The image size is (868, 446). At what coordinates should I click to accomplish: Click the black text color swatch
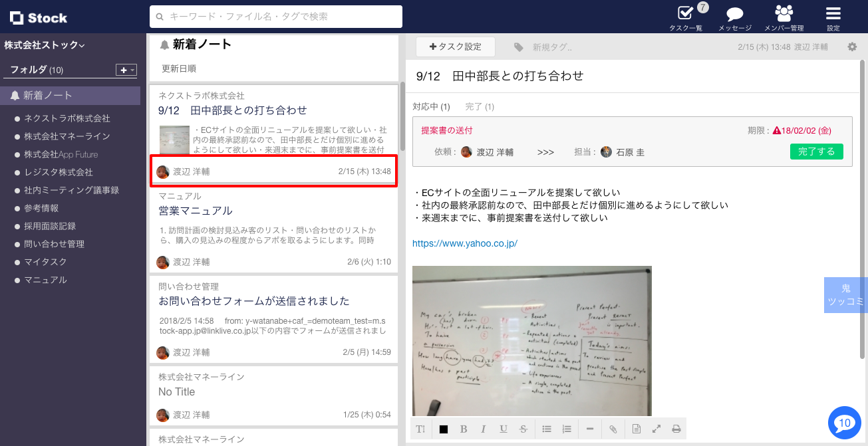point(444,429)
